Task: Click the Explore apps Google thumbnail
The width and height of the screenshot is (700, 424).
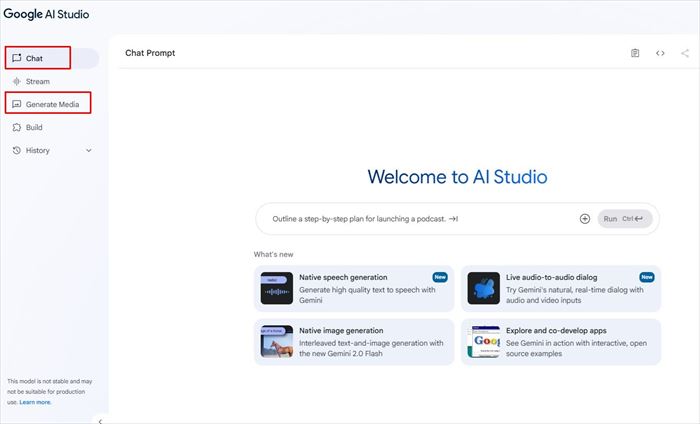Action: coord(483,341)
